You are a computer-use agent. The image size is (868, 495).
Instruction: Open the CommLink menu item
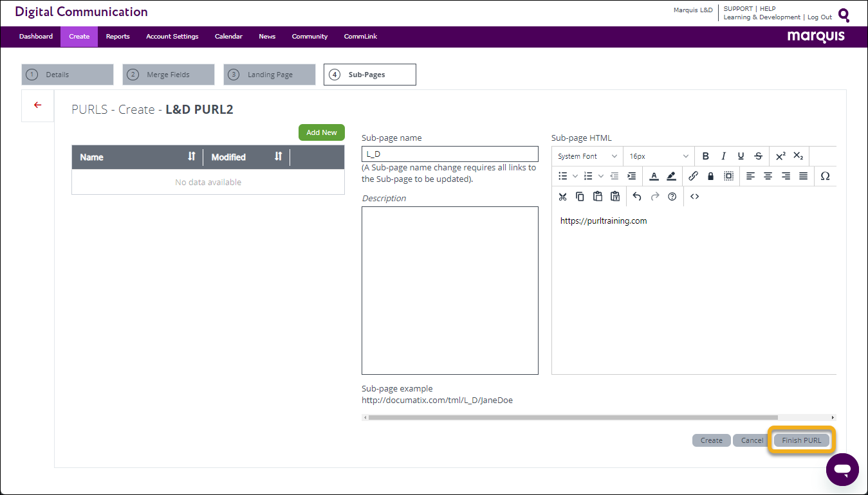(360, 37)
